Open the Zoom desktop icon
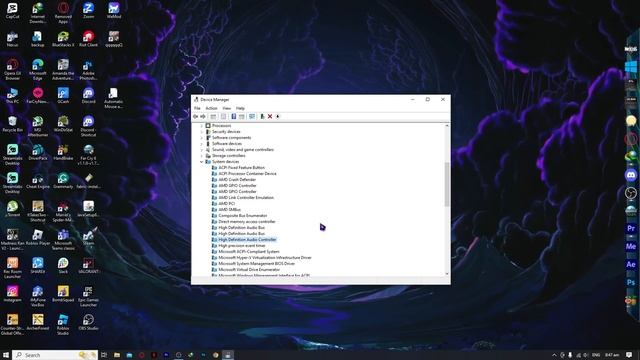 (88, 11)
